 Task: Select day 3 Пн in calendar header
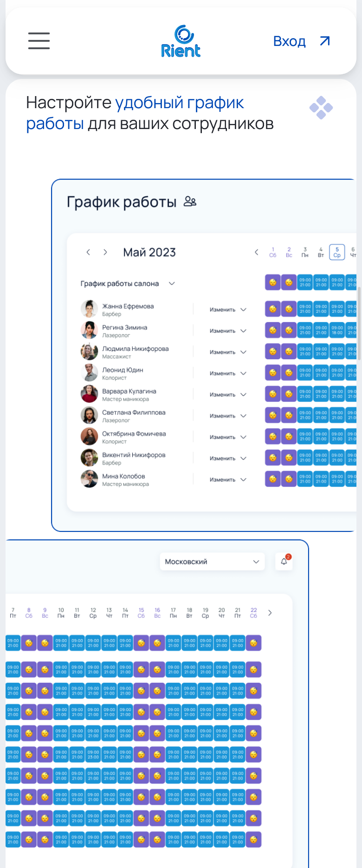coord(305,252)
